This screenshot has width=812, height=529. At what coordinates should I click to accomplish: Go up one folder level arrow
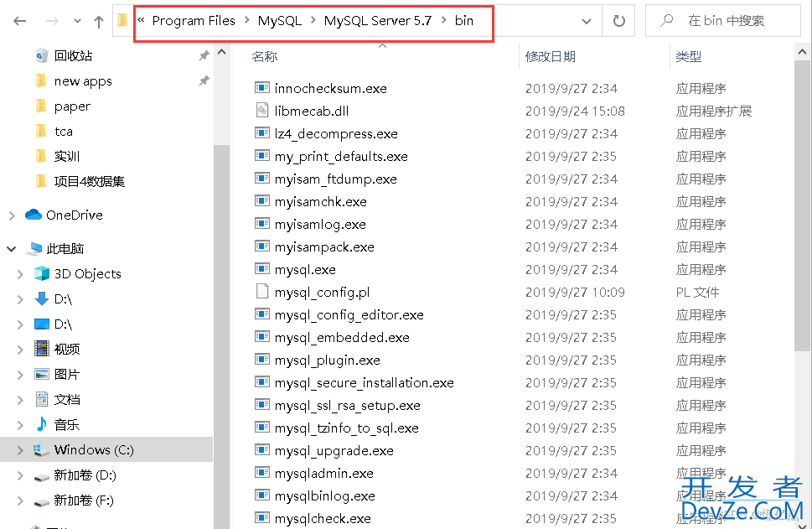pyautogui.click(x=98, y=21)
